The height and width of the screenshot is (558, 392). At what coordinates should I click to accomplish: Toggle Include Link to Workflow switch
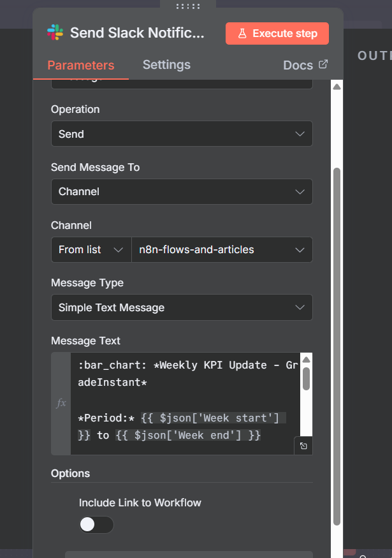(96, 524)
